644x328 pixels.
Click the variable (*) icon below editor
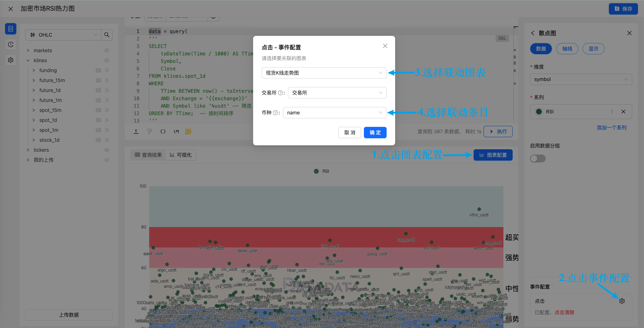point(176,131)
